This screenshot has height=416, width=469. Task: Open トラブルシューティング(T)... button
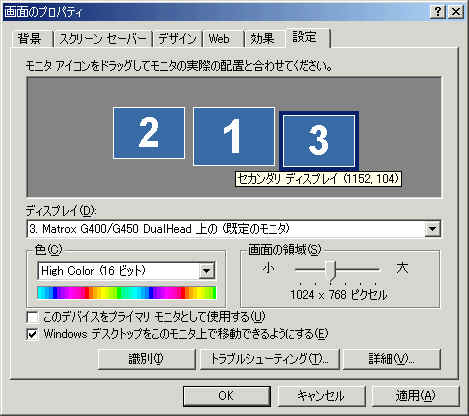[269, 359]
